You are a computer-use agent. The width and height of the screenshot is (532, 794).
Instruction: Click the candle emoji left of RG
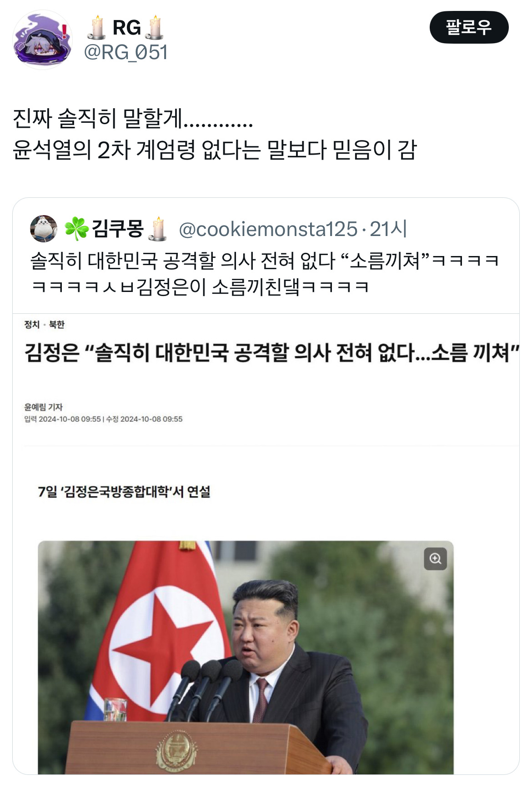[x=96, y=27]
